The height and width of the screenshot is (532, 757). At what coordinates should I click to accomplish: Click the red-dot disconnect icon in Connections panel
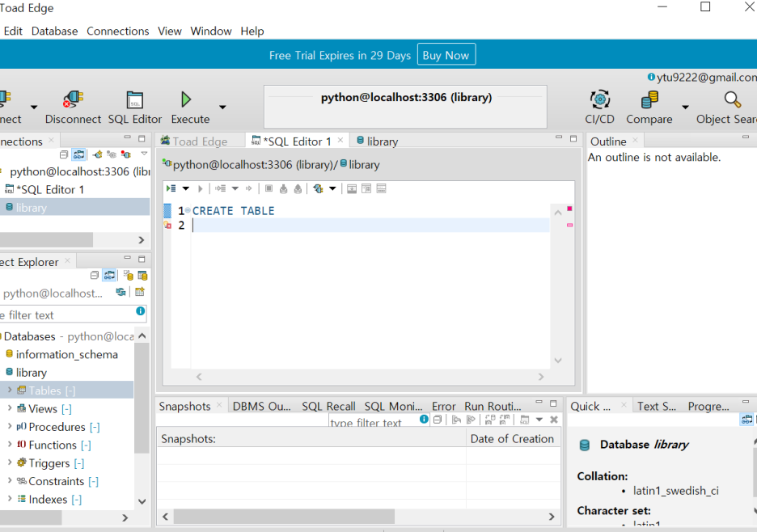126,154
